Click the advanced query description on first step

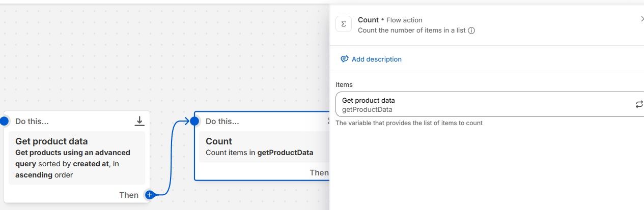(x=73, y=164)
